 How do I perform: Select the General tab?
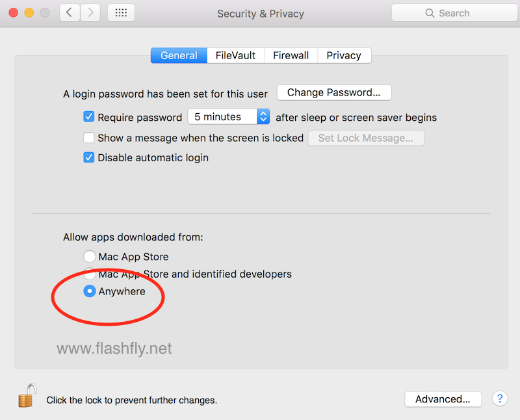(179, 55)
